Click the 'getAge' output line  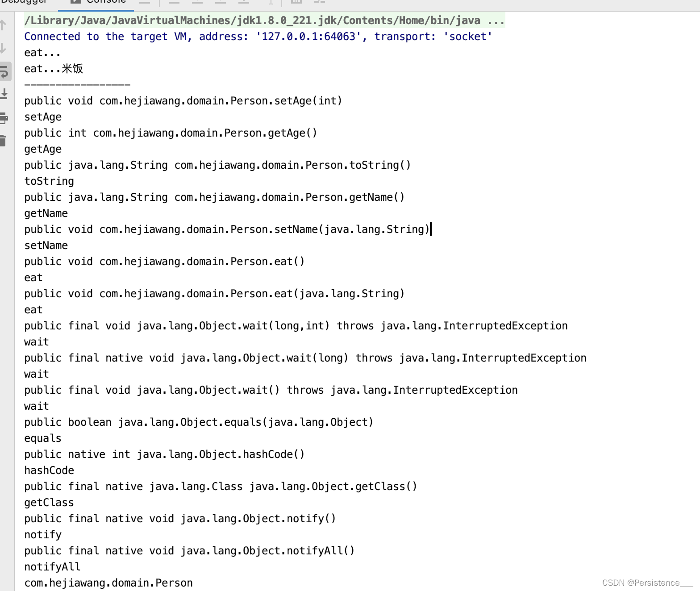43,149
